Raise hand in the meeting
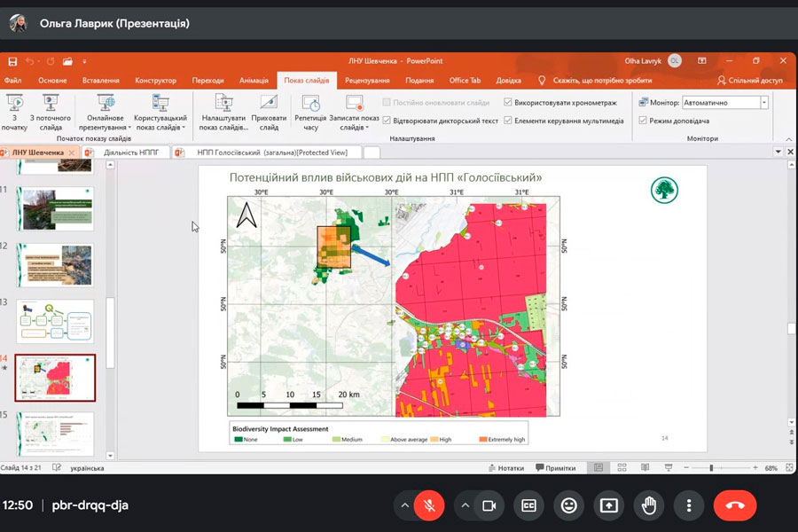The width and height of the screenshot is (798, 532). 649,505
